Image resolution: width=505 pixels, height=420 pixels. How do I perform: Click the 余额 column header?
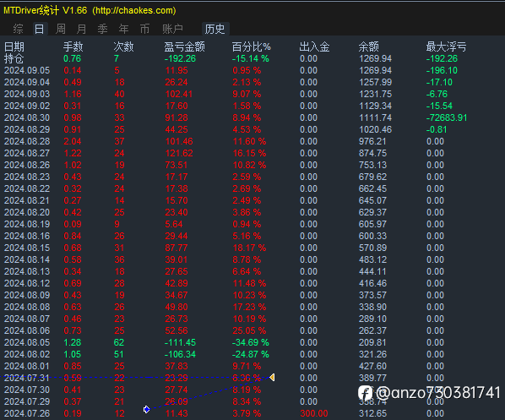click(x=369, y=46)
